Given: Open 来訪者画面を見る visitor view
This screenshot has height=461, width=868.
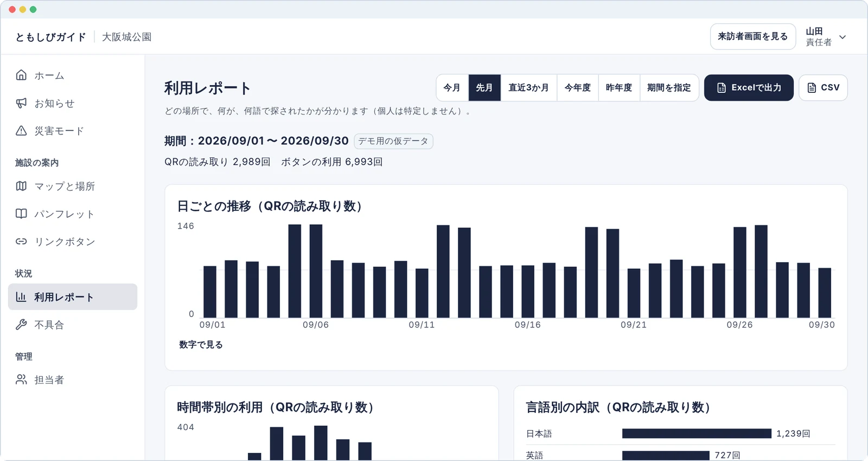Looking at the screenshot, I should pos(752,37).
